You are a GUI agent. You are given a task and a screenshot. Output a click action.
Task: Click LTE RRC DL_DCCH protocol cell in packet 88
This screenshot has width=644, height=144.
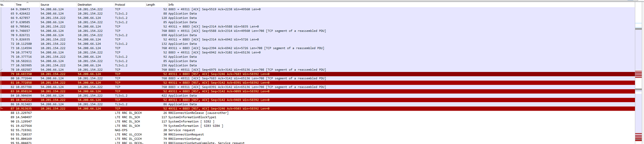(x=128, y=113)
